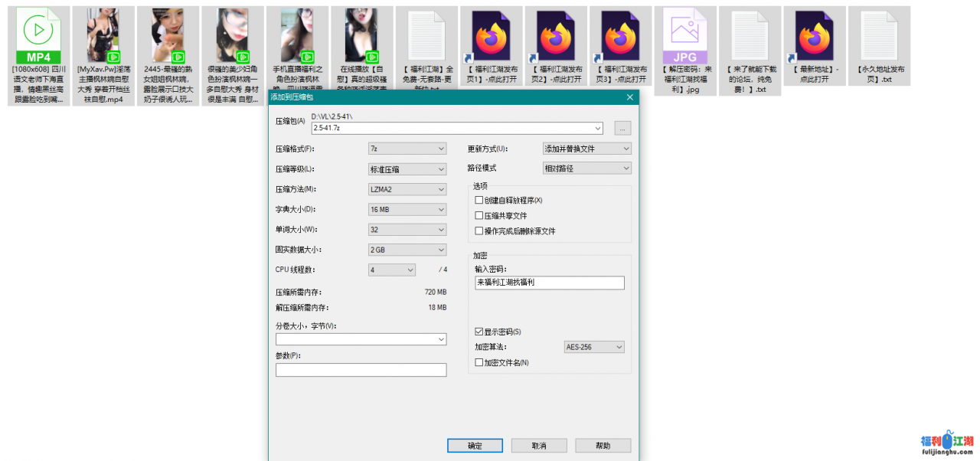
Task: Open the 全免费-无套路 text file
Action: click(x=426, y=34)
